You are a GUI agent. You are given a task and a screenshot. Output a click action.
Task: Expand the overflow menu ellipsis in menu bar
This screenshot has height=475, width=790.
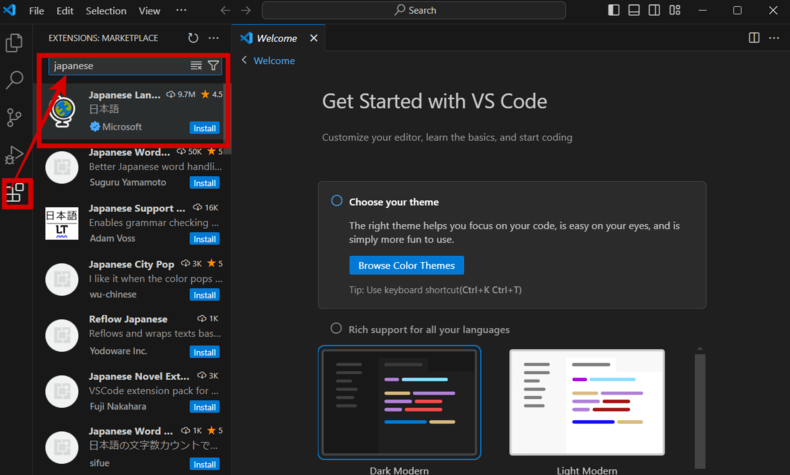point(181,10)
